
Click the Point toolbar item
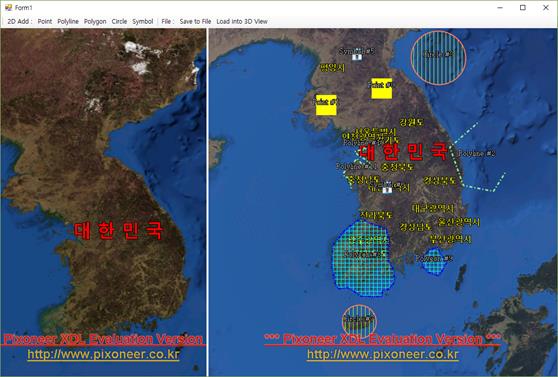45,21
